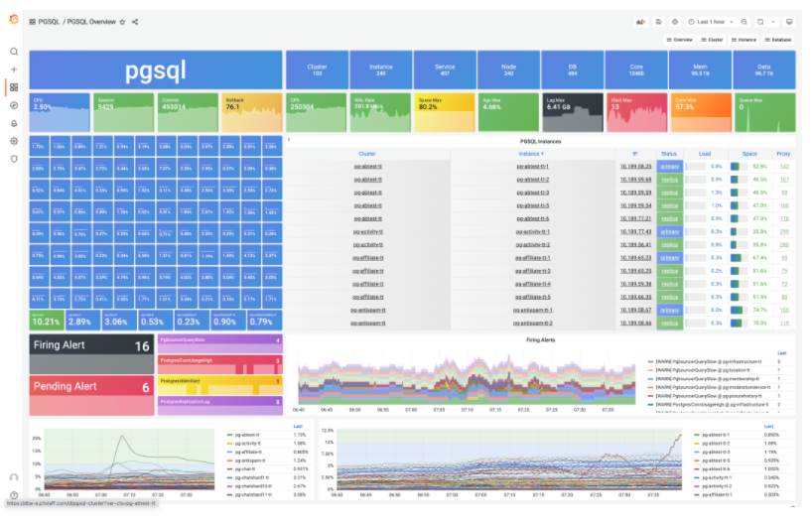The image size is (812, 526).
Task: Open the Alerting bell icon
Action: [14, 123]
